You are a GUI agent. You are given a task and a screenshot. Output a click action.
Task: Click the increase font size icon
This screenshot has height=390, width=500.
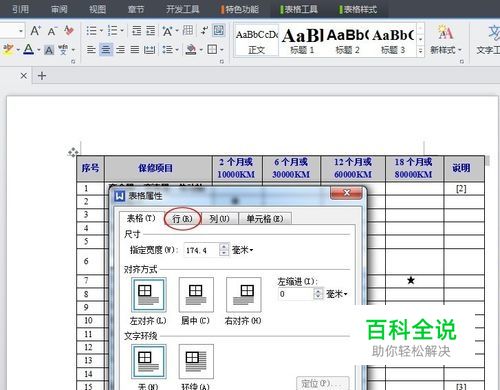point(35,31)
